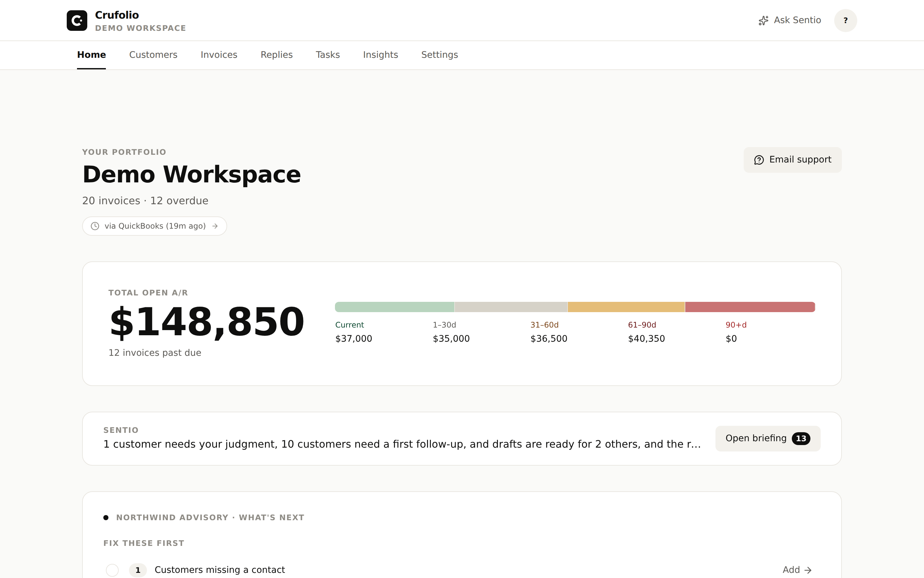Select the beige 1–30d aging bar segment
Viewport: 924px width, 578px height.
(511, 307)
